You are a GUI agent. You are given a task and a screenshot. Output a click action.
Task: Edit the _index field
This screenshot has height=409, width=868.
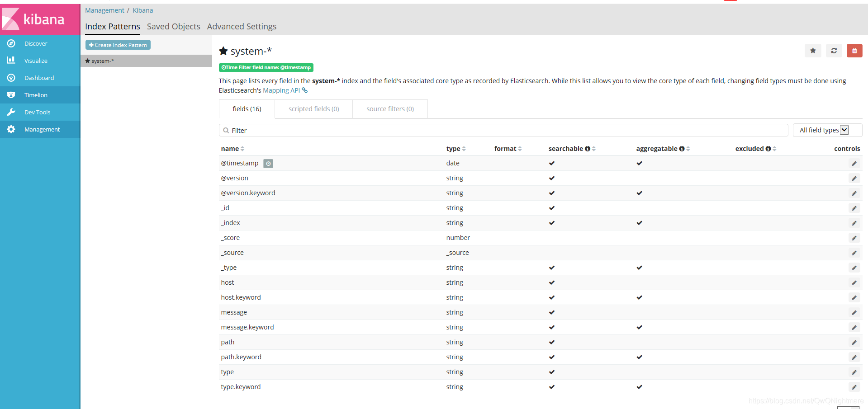(x=854, y=223)
